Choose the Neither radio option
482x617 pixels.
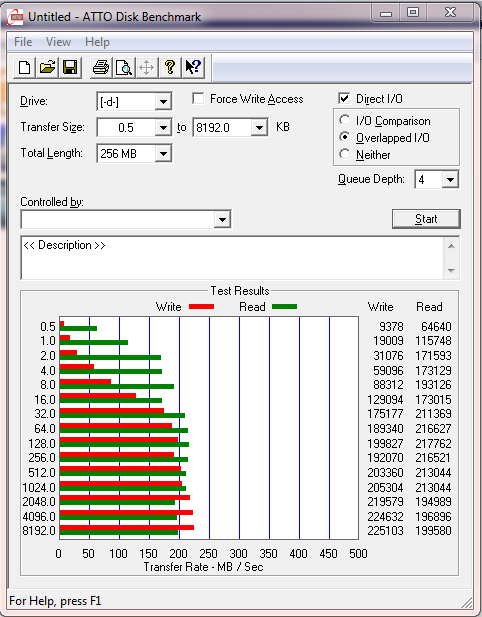pos(345,154)
